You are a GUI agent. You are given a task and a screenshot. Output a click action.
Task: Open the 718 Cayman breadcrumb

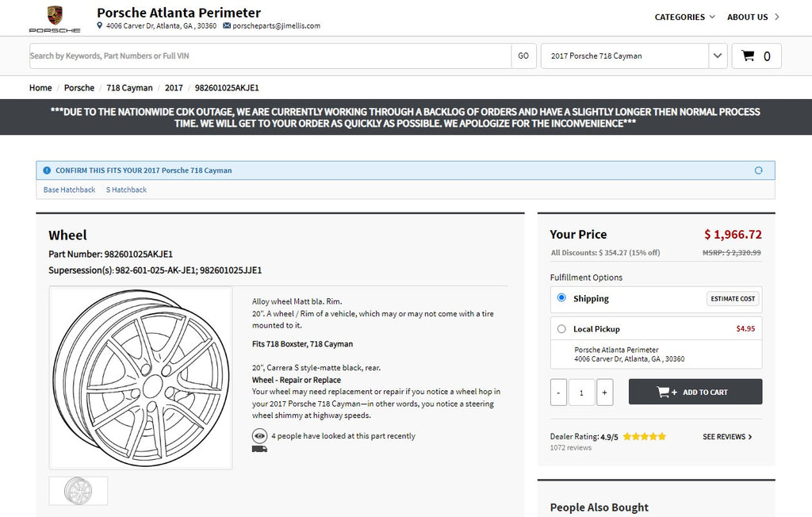click(129, 88)
